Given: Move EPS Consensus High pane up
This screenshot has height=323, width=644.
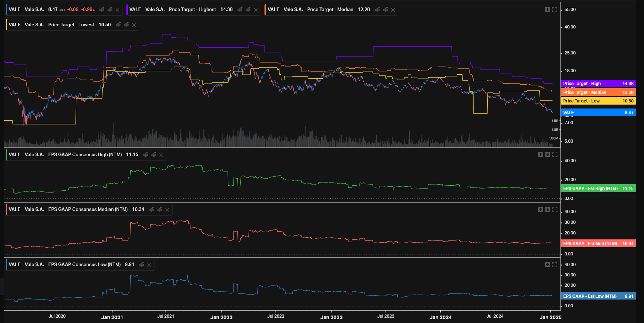Looking at the screenshot, I should [x=540, y=154].
